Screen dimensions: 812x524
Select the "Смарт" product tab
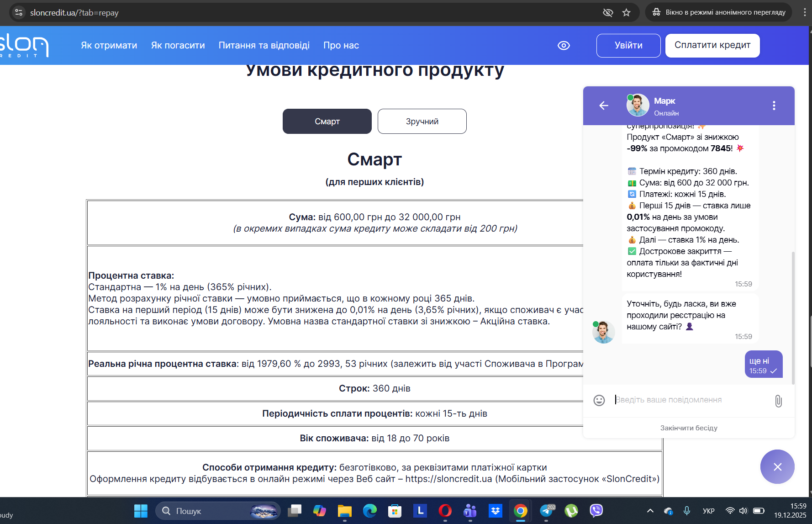(x=327, y=121)
